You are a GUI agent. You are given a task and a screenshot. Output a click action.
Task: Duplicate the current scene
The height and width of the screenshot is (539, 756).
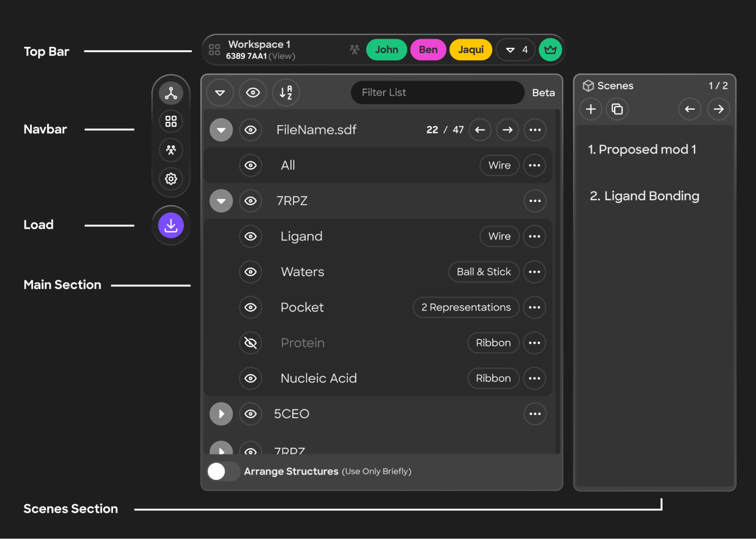tap(617, 109)
